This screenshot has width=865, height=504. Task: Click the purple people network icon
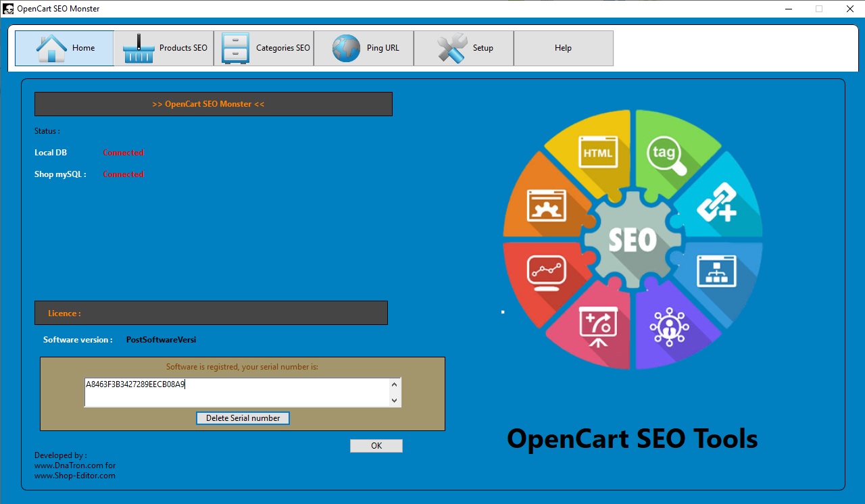pos(669,327)
